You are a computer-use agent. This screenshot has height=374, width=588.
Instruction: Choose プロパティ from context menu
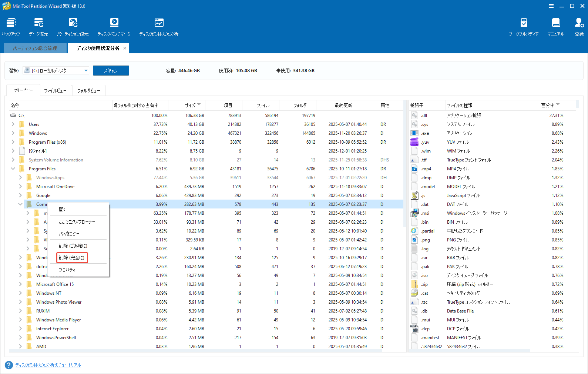[78, 270]
